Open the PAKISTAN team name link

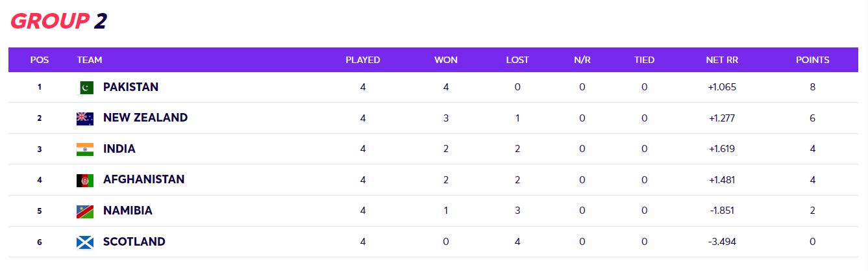(x=130, y=87)
